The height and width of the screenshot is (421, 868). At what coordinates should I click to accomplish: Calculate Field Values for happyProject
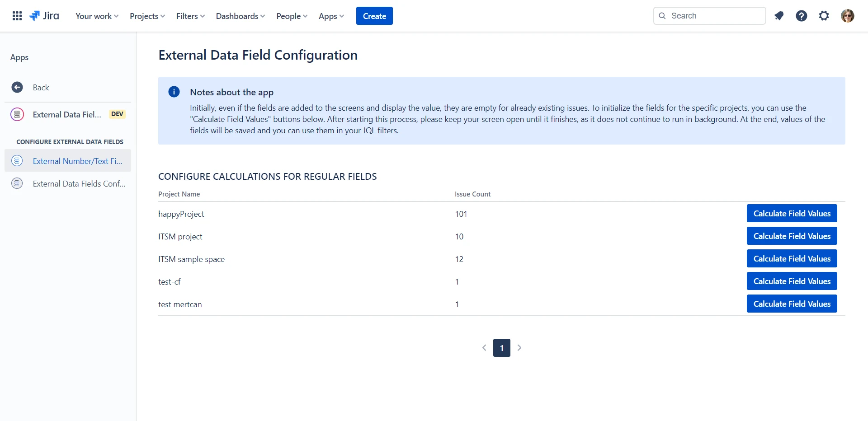click(x=792, y=213)
